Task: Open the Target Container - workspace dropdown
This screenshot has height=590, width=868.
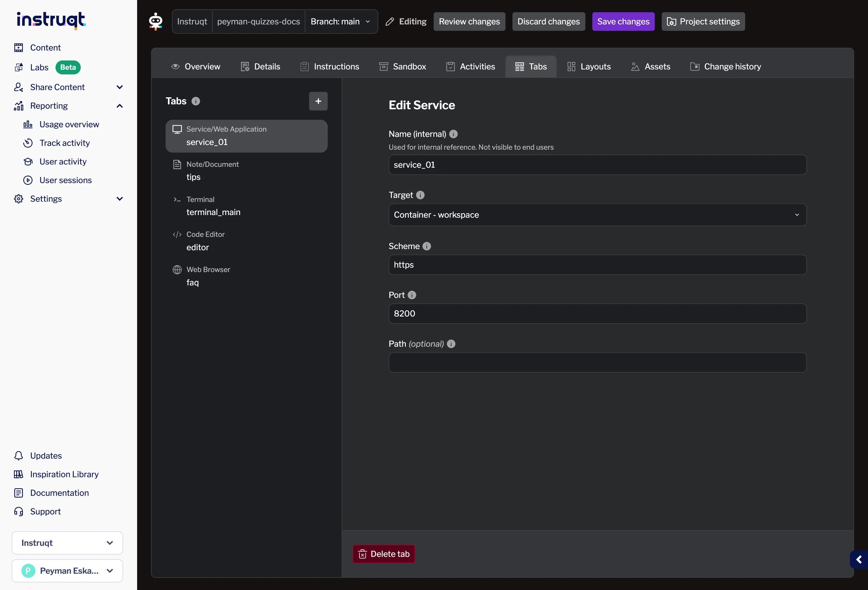Action: (x=597, y=215)
